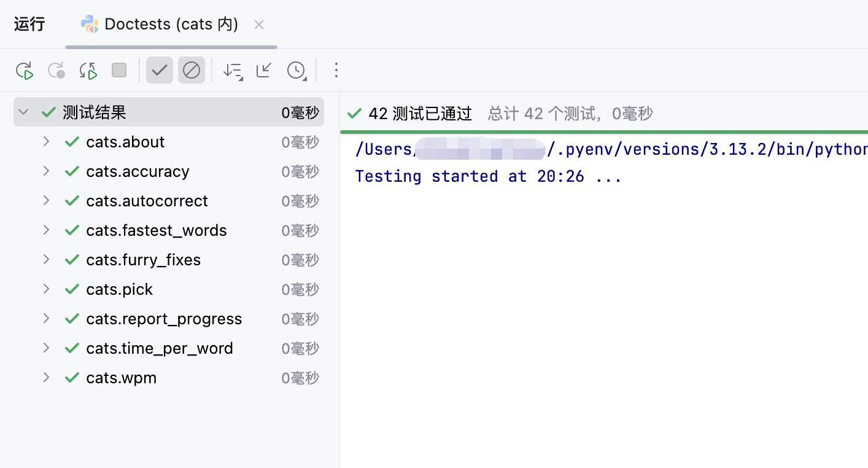Close the Doctests tab
Screen dimensions: 868x468
[259, 25]
